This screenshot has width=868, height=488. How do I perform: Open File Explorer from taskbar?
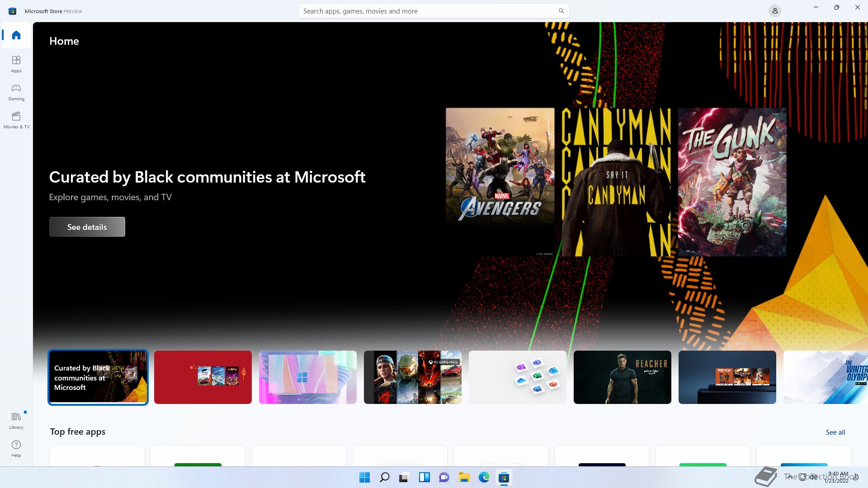pyautogui.click(x=464, y=478)
